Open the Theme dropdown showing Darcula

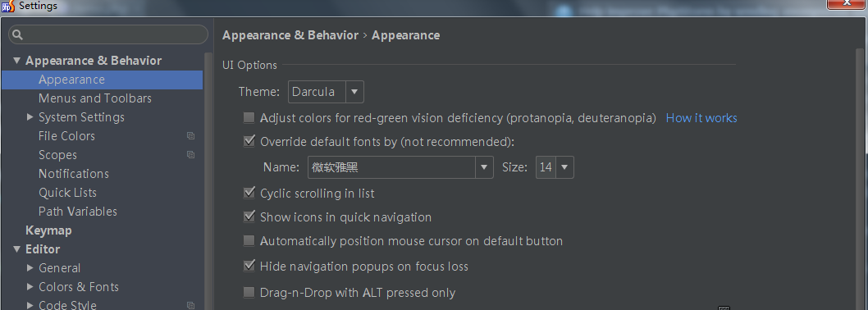(x=326, y=92)
